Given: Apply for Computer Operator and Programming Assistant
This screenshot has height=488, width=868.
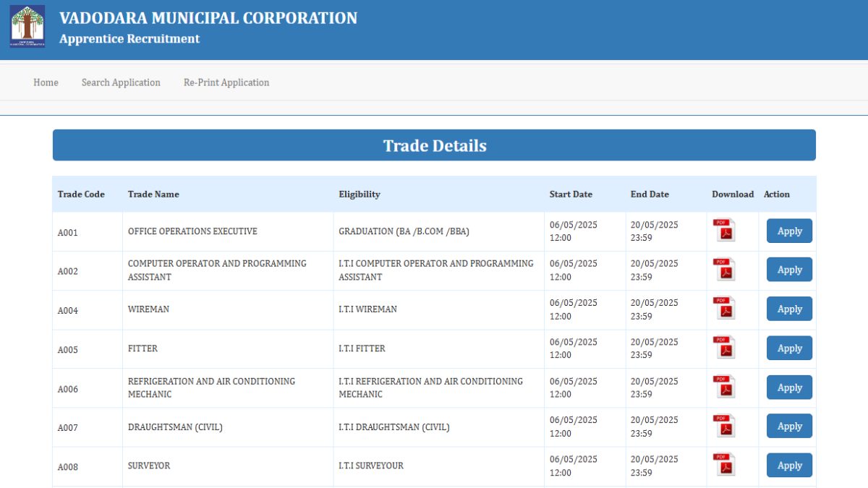Looking at the screenshot, I should click(789, 270).
